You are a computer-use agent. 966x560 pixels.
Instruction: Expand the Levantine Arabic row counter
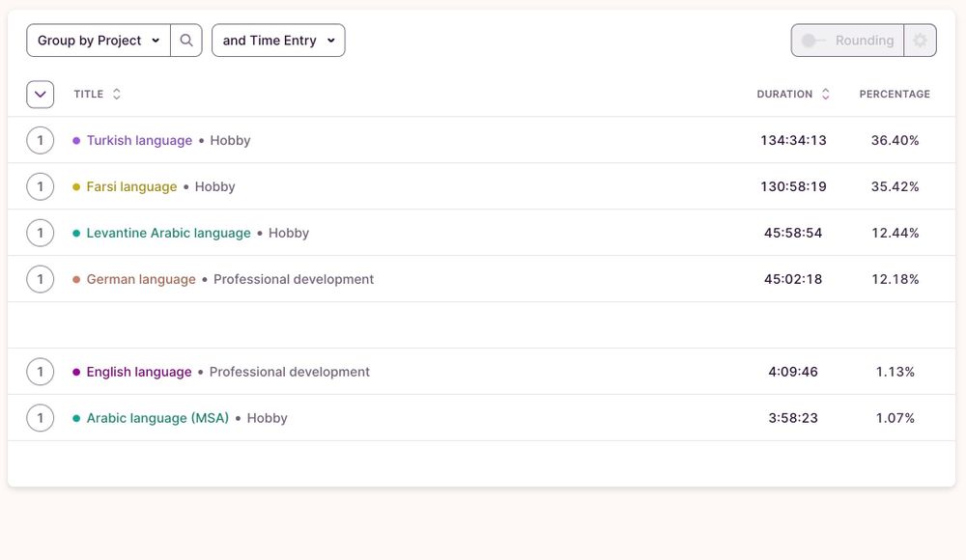(x=40, y=233)
